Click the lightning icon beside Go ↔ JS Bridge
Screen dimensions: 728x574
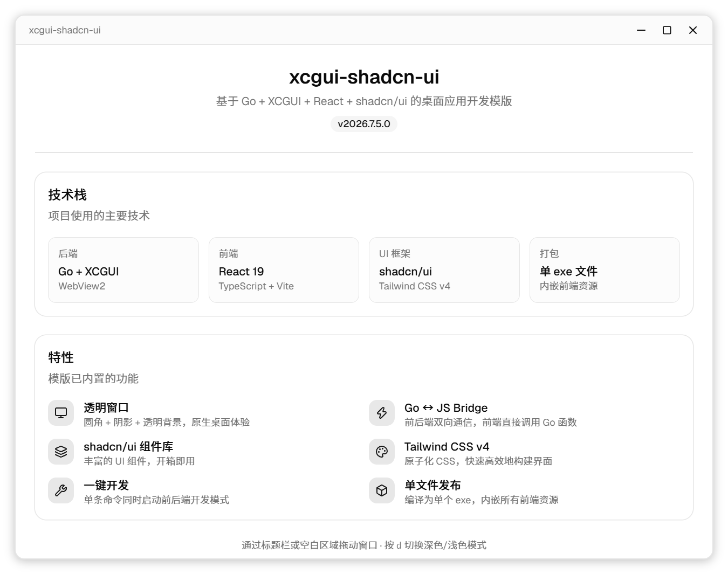(x=382, y=413)
